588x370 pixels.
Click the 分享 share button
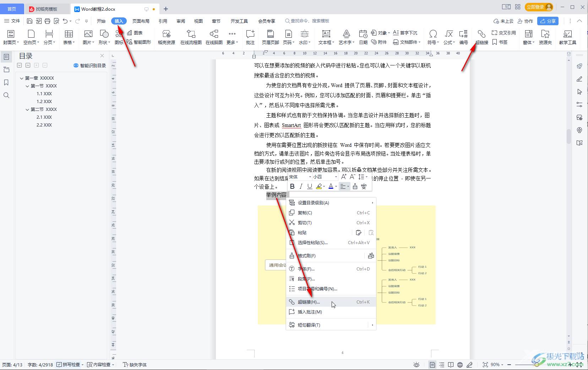pyautogui.click(x=548, y=21)
